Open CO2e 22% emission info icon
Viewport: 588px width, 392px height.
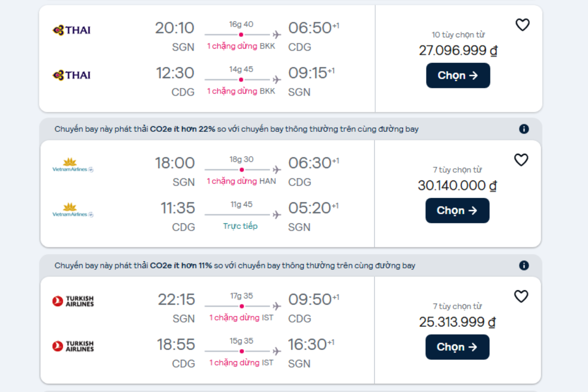524,129
